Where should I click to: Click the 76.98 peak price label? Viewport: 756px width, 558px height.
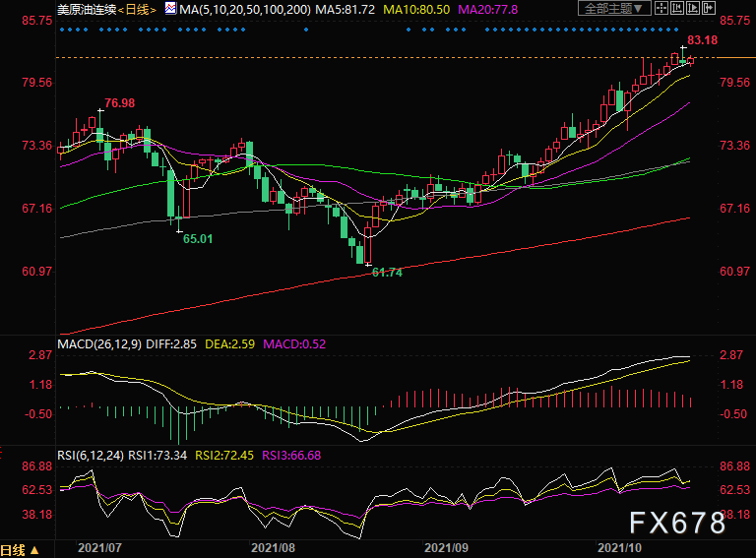click(x=119, y=103)
